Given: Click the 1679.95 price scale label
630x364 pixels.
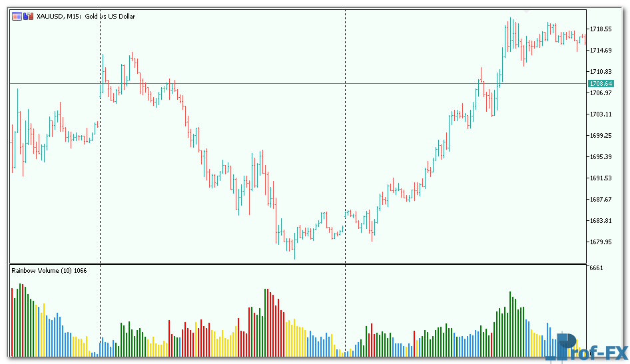Looking at the screenshot, I should point(600,242).
